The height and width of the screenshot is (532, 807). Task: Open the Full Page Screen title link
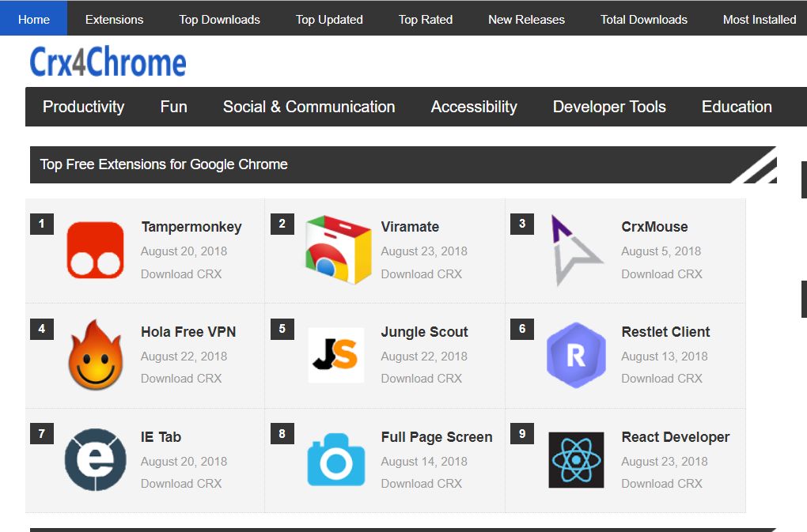point(437,437)
